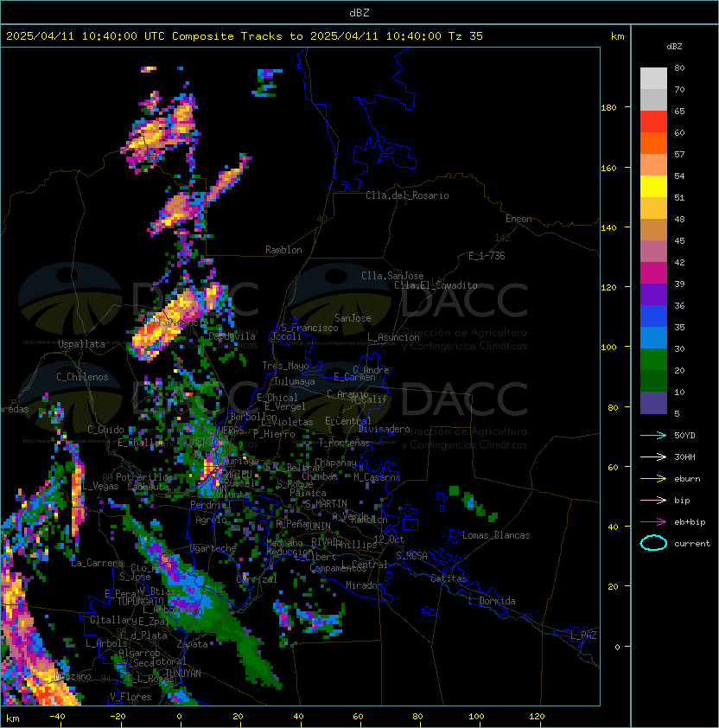The height and width of the screenshot is (728, 719).
Task: Click the 'S_Francisco' map label
Action: (x=309, y=328)
